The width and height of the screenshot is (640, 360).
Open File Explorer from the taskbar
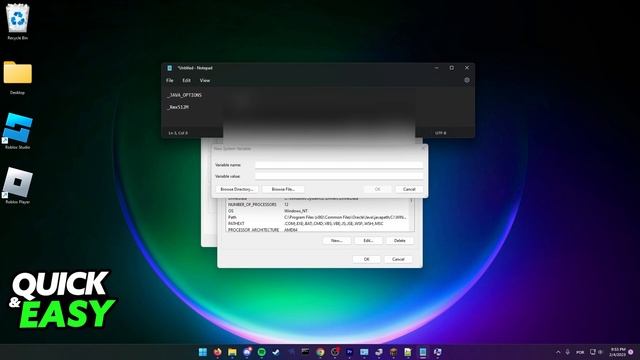pyautogui.click(x=232, y=352)
